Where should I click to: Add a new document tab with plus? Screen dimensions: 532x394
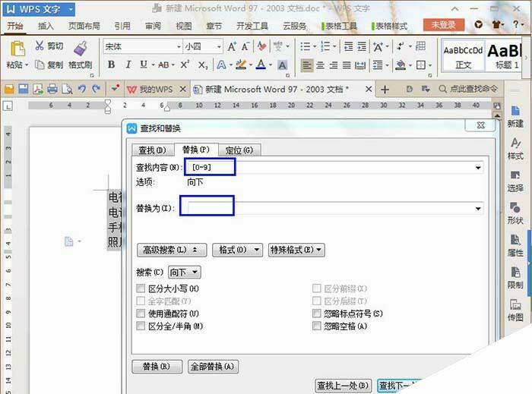(x=385, y=90)
